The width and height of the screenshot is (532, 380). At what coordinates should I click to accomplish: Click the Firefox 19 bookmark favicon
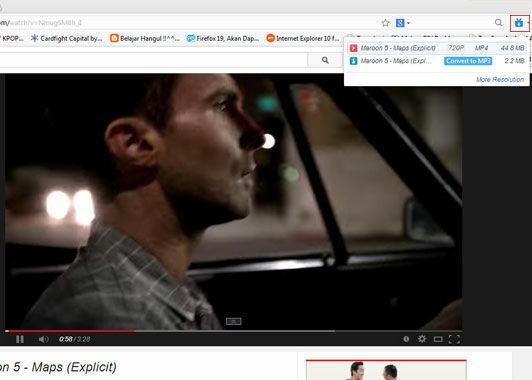tap(191, 38)
